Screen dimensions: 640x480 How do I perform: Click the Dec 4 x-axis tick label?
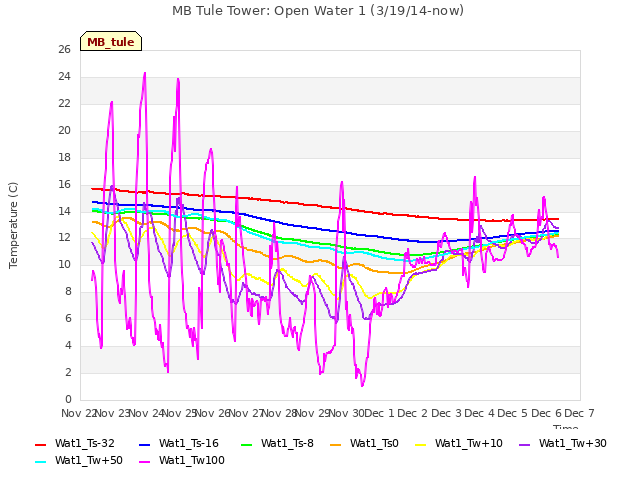click(x=480, y=413)
